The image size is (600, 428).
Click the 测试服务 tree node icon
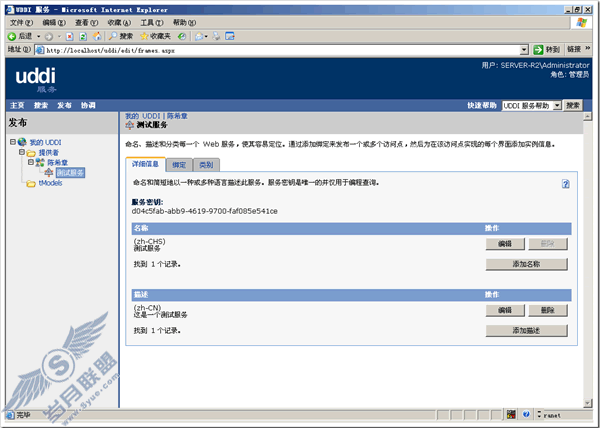click(x=49, y=173)
